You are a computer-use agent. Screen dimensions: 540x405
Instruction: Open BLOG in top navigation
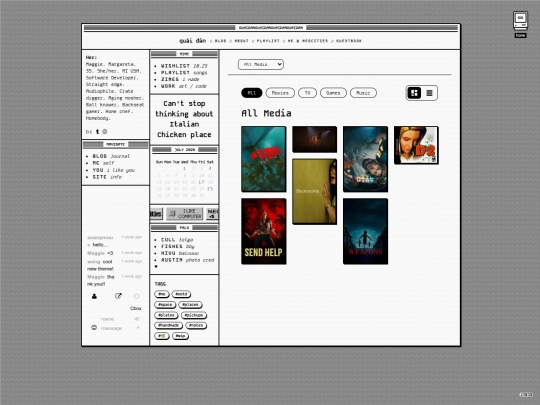(221, 41)
